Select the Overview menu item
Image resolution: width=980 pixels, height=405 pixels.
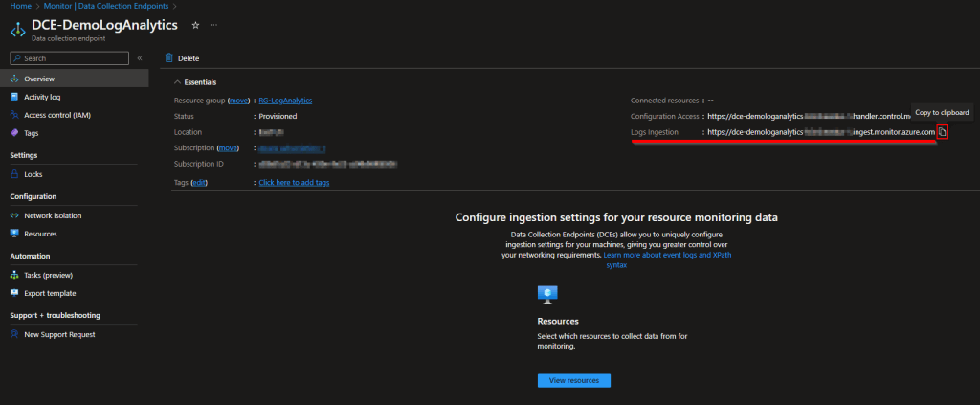38,79
